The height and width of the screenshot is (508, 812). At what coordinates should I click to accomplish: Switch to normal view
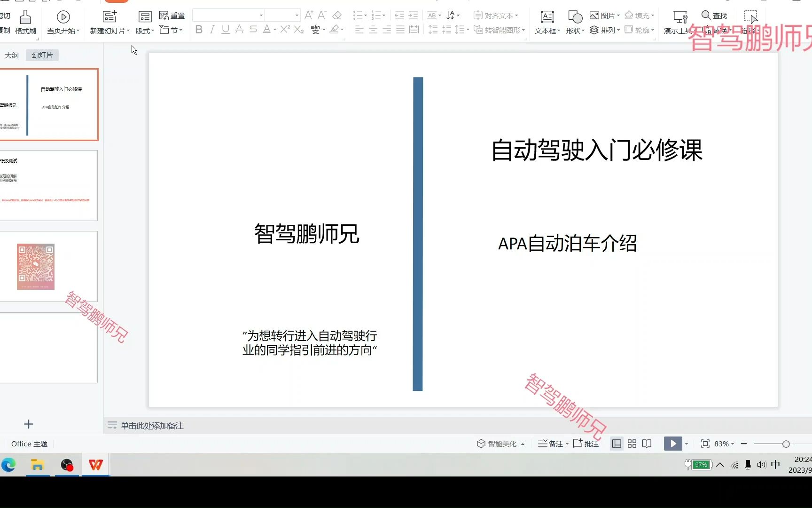[617, 444]
